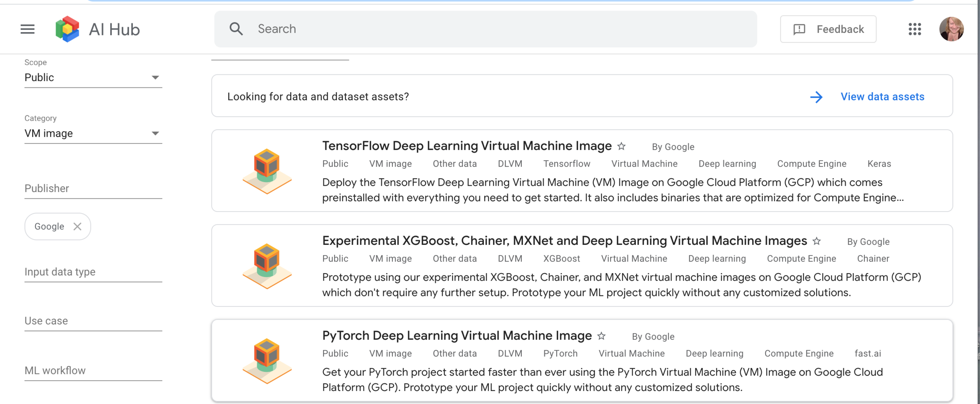Open Experimental XGBoost, Chainer, MXNet title
This screenshot has width=980, height=404.
[564, 241]
